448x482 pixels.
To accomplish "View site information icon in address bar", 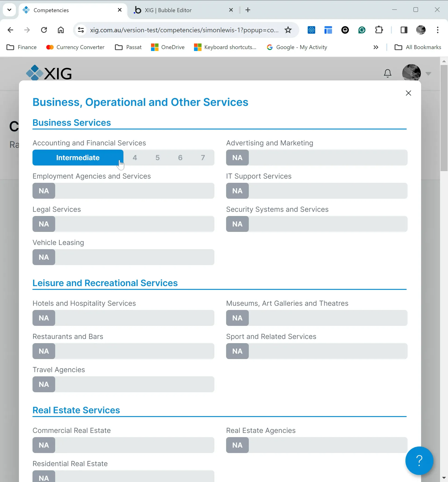I will point(81,30).
